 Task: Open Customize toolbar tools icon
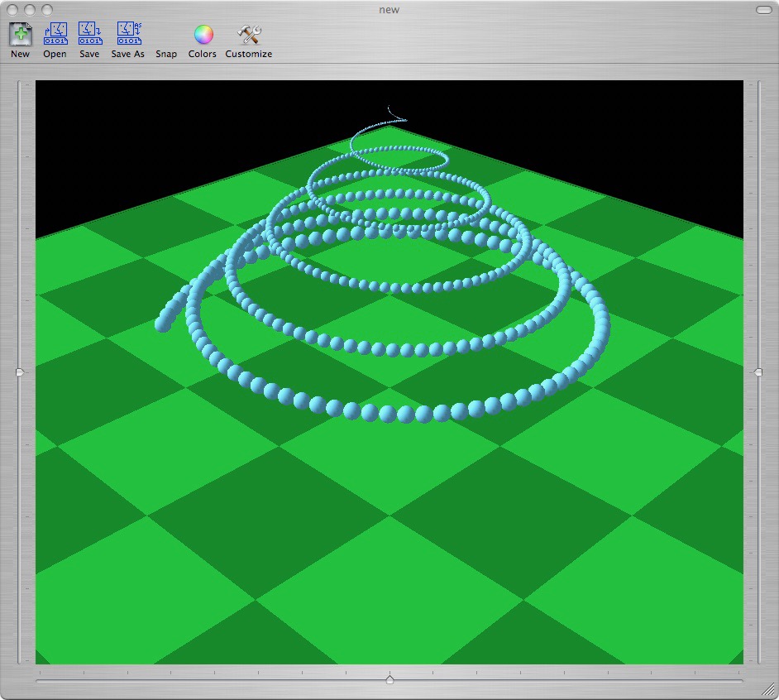(x=249, y=34)
